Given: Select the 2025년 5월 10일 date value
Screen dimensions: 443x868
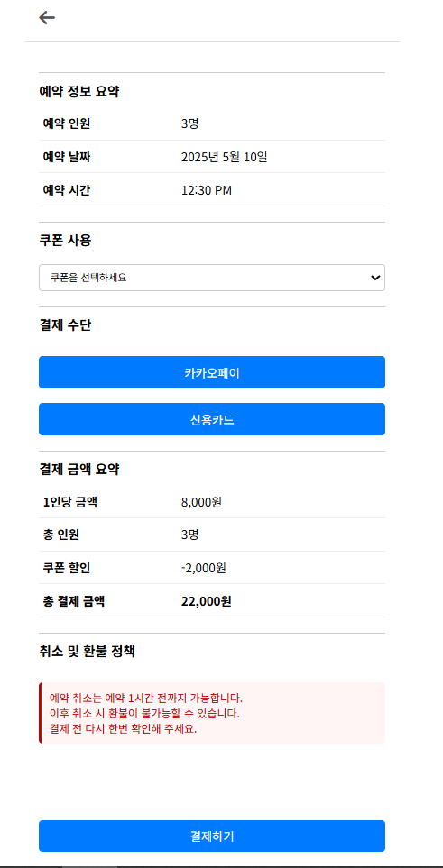Looking at the screenshot, I should click(225, 157).
